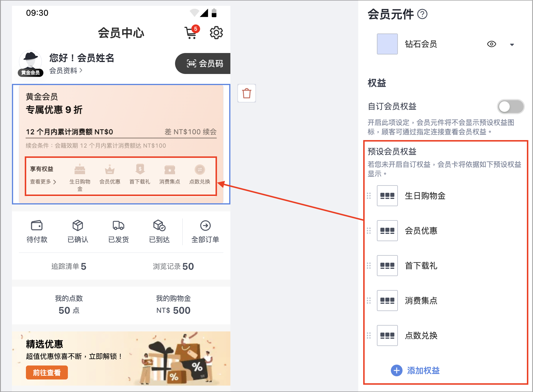
Task: Click the spending progress bar on card
Action: (121, 138)
